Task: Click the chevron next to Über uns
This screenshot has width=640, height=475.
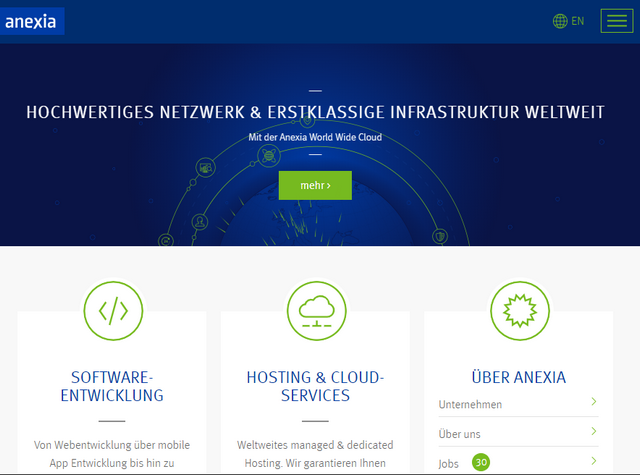Action: [594, 431]
